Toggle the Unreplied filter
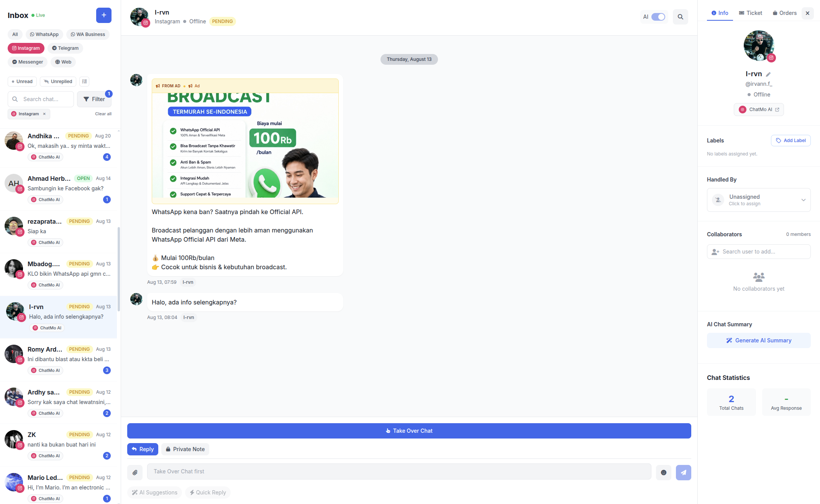Viewport: 820px width, 504px height. (x=58, y=82)
